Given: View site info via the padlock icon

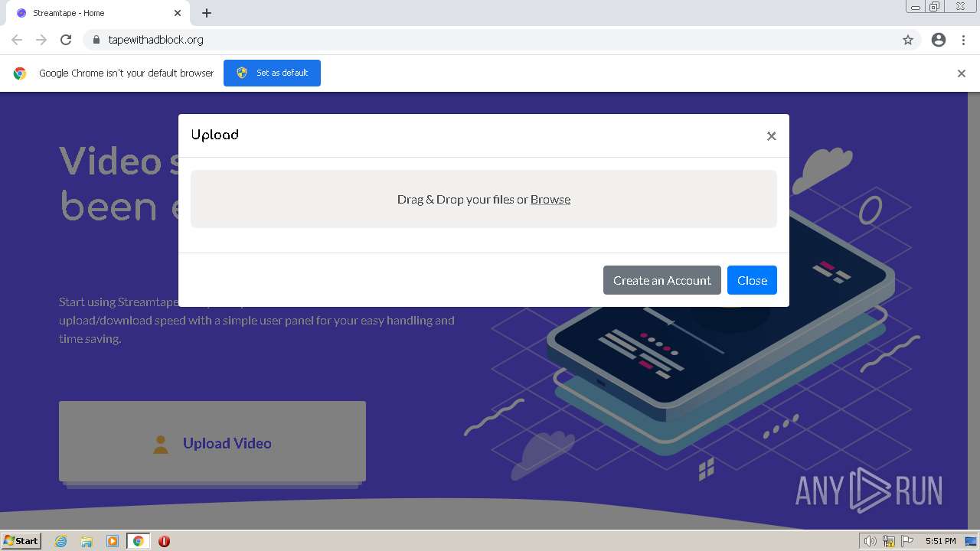Looking at the screenshot, I should tap(96, 40).
